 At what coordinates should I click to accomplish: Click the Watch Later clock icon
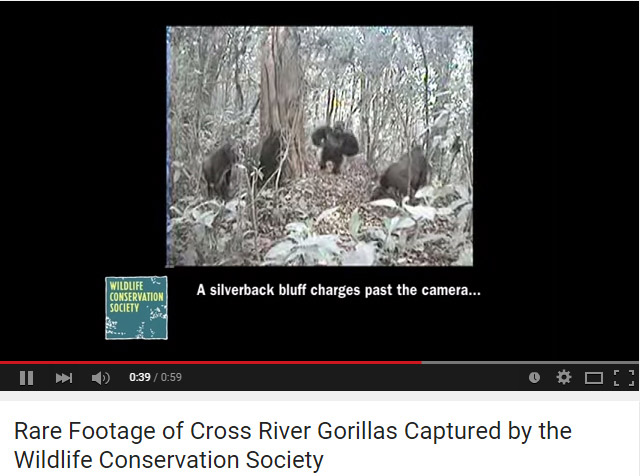(534, 378)
